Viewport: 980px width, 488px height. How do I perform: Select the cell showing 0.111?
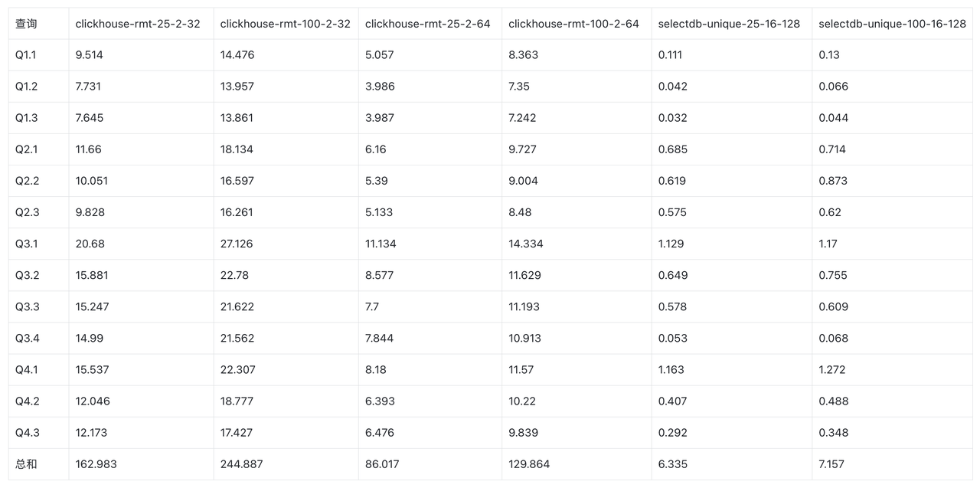(671, 55)
